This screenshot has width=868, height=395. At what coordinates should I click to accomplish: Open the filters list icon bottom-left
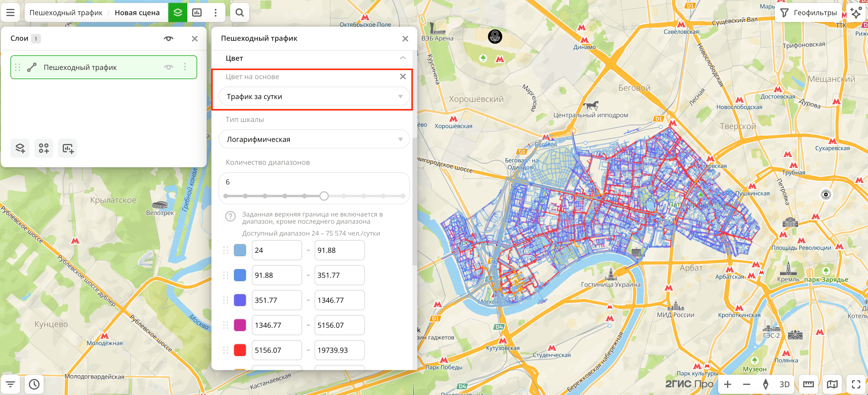point(10,384)
